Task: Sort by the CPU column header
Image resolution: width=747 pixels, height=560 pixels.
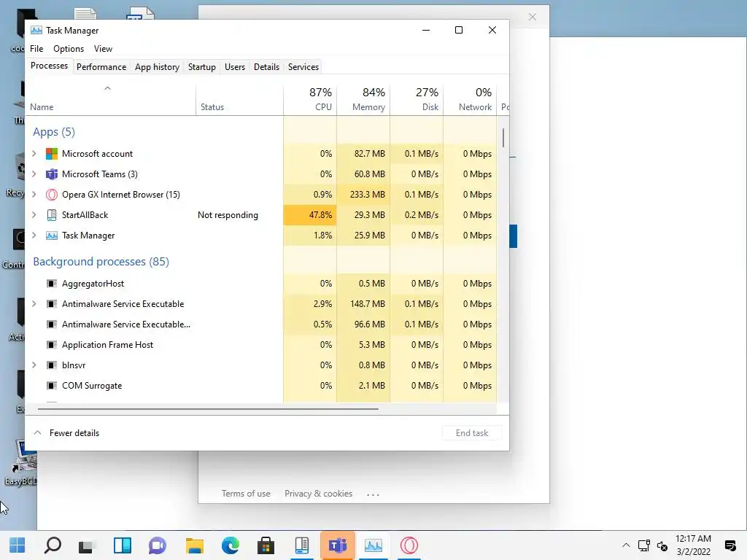Action: tap(310, 99)
